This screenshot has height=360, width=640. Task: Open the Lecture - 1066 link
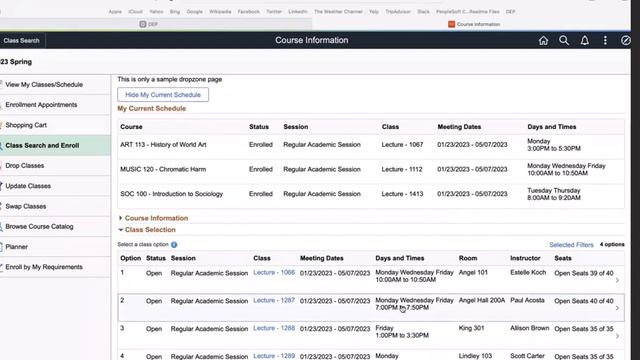[x=274, y=273]
